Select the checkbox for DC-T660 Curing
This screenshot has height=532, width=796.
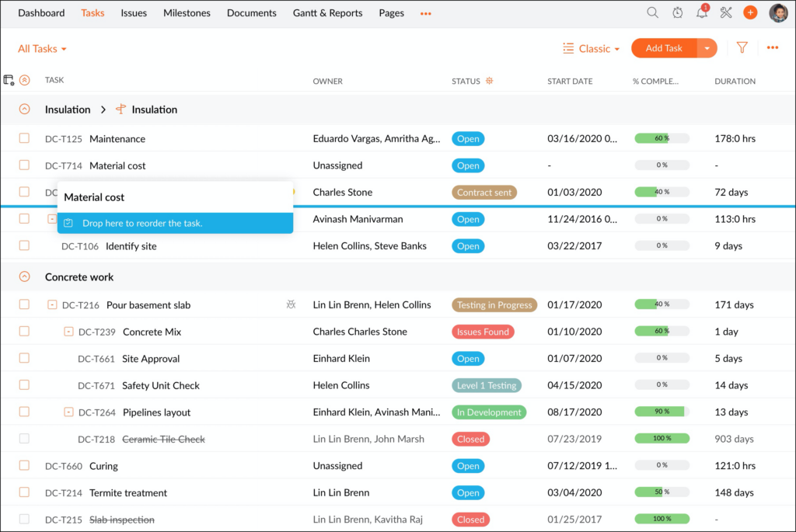(24, 465)
